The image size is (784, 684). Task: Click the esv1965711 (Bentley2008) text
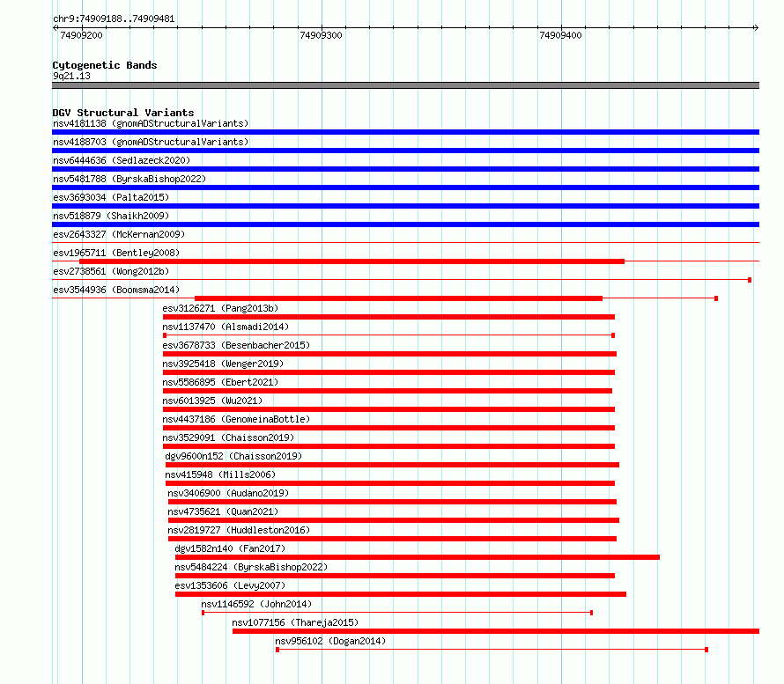tap(116, 253)
